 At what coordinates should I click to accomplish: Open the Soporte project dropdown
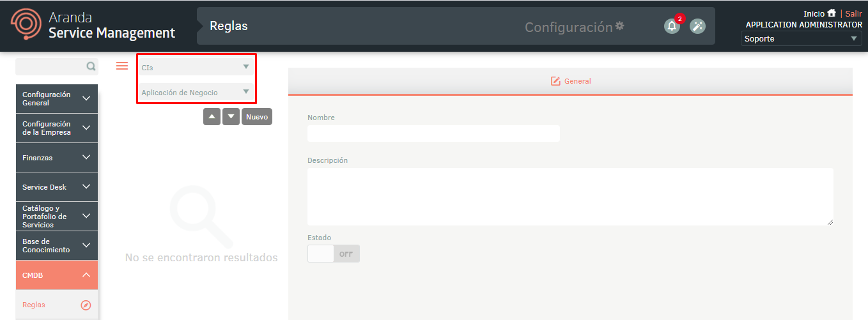point(802,39)
